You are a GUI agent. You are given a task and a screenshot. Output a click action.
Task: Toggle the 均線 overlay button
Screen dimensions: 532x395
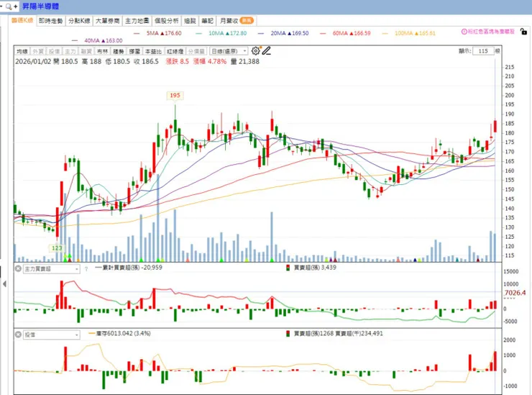point(22,51)
